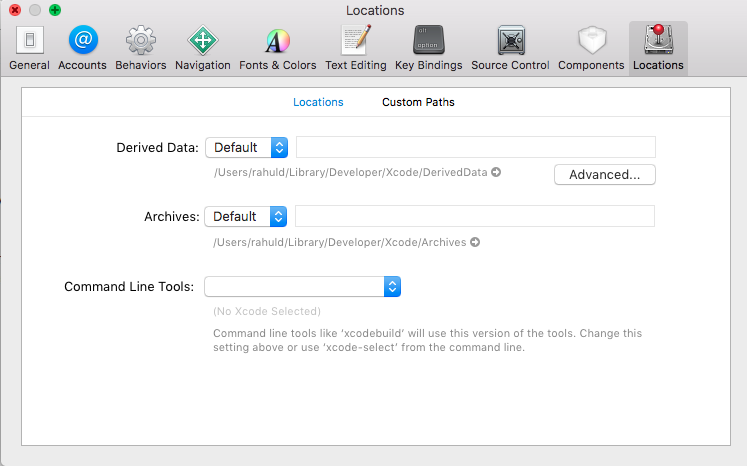Open the Source Control pane
The height and width of the screenshot is (466, 747).
coord(510,48)
